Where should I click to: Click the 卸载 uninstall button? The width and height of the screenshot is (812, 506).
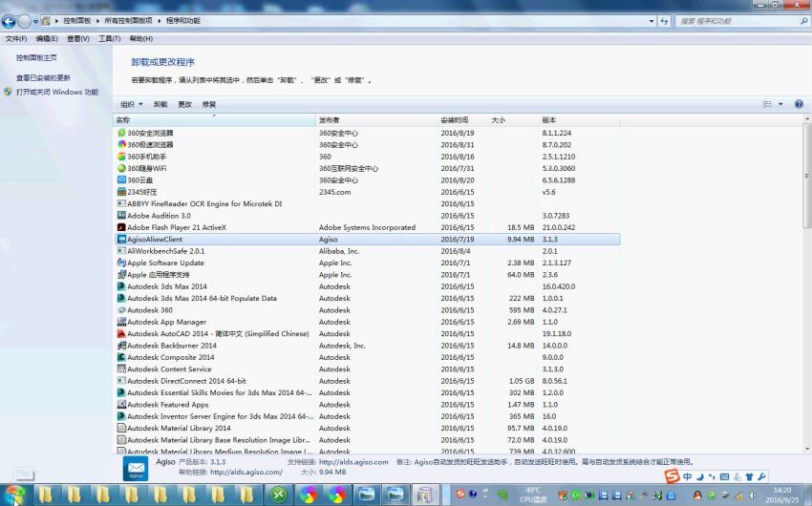(x=160, y=104)
